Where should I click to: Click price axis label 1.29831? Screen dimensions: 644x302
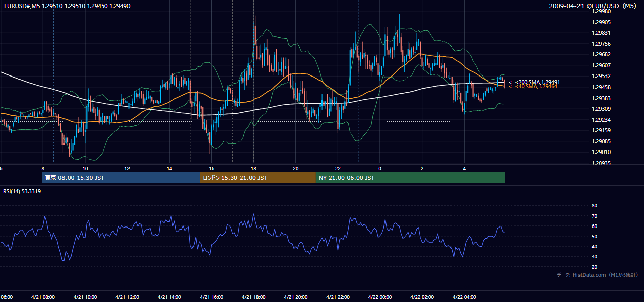point(601,33)
